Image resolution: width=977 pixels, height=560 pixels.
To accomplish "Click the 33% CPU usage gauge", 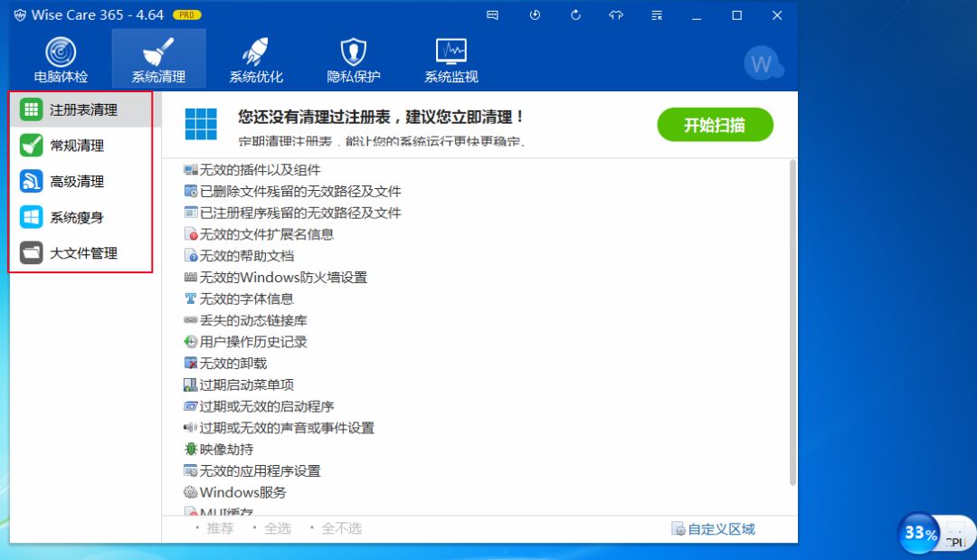I will coord(917,534).
